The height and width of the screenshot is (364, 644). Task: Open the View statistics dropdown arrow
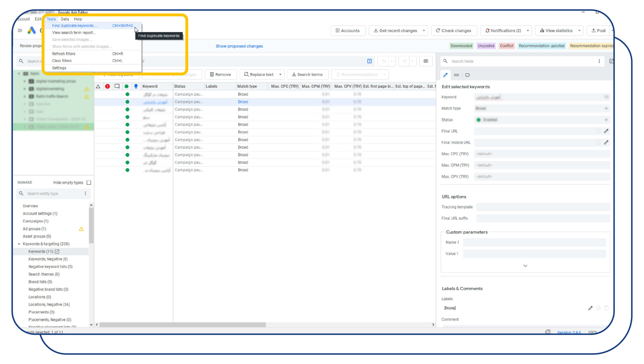click(x=579, y=31)
